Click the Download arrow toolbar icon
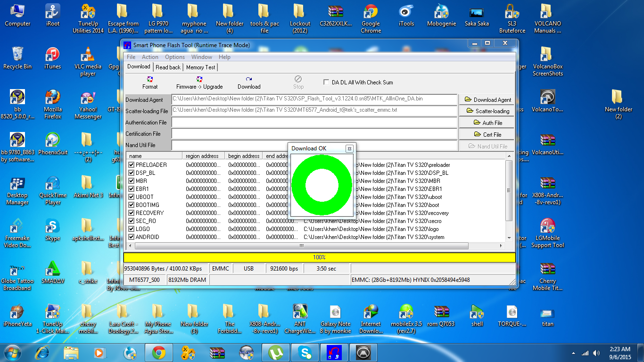 pyautogui.click(x=249, y=80)
